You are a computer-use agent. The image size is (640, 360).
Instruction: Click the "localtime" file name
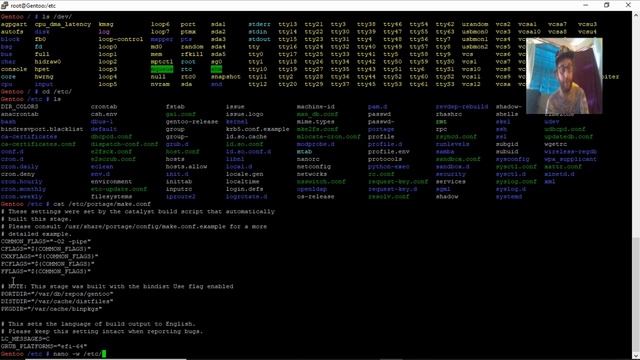(242, 181)
